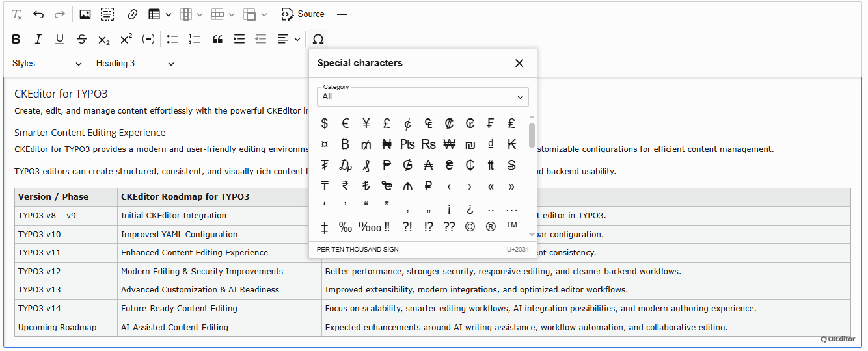This screenshot has height=351, width=868.
Task: Toggle italic formatting
Action: tap(38, 39)
